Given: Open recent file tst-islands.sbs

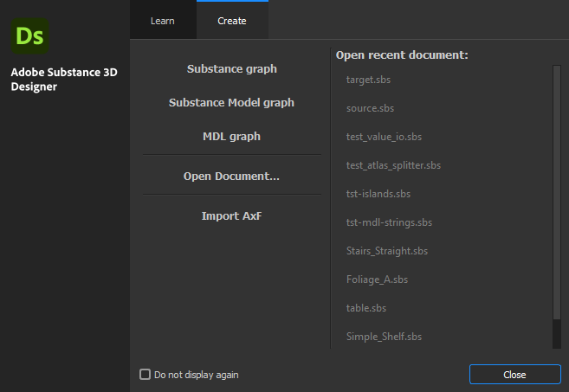Looking at the screenshot, I should pos(378,194).
